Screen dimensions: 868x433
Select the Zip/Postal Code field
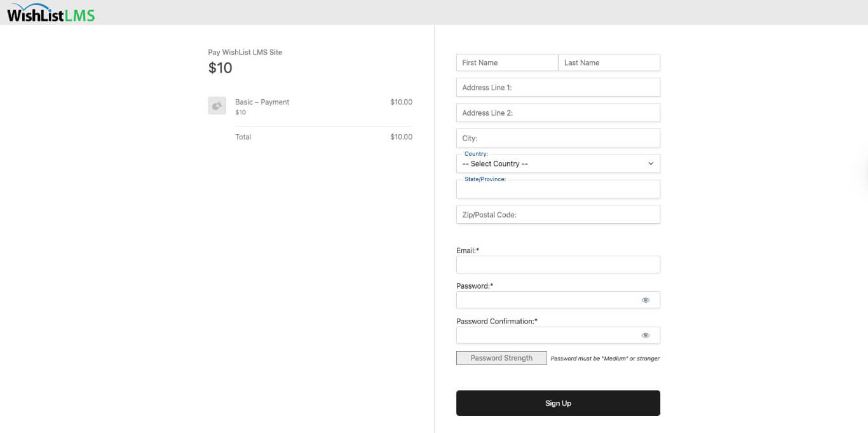tap(558, 214)
